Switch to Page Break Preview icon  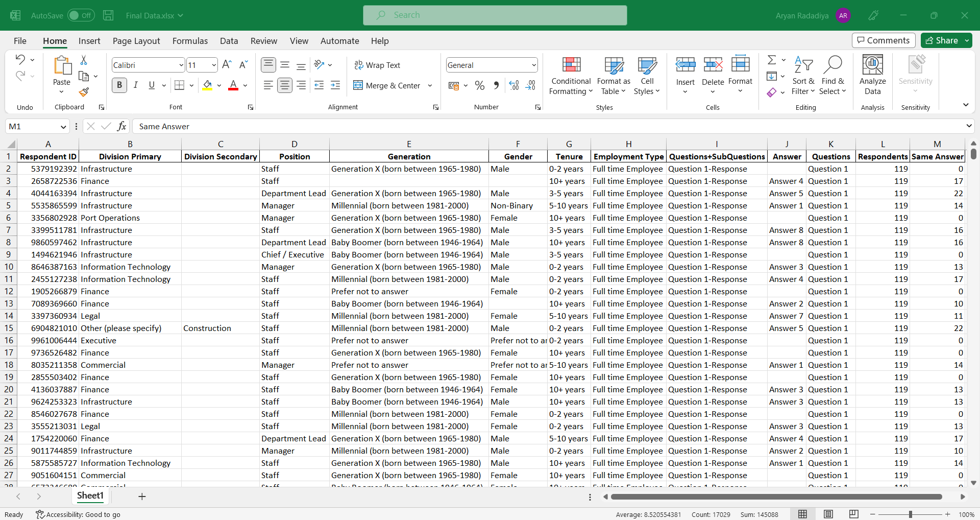coord(854,514)
